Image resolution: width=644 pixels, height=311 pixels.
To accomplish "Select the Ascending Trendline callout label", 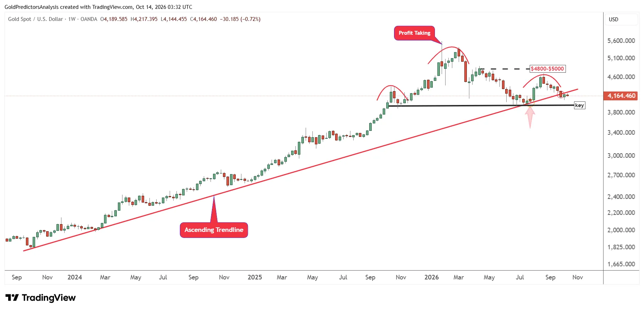I will [214, 230].
